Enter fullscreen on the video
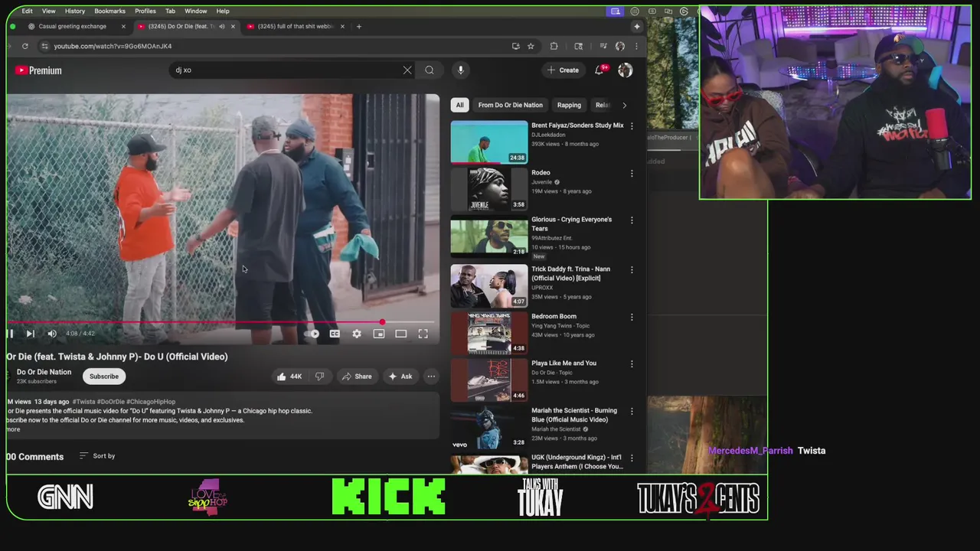Viewport: 980px width, 551px height. pos(423,334)
